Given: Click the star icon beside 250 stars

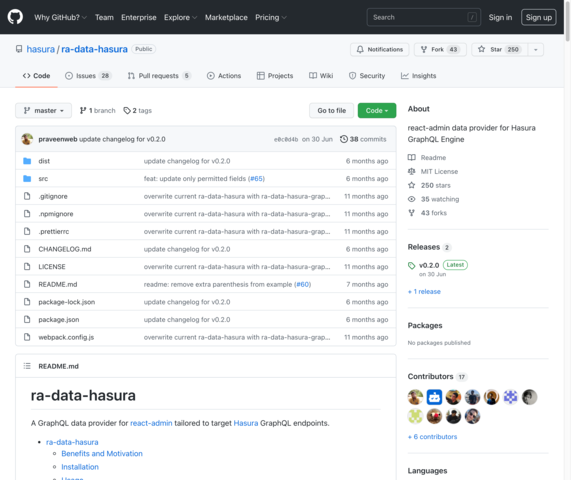Looking at the screenshot, I should [411, 185].
